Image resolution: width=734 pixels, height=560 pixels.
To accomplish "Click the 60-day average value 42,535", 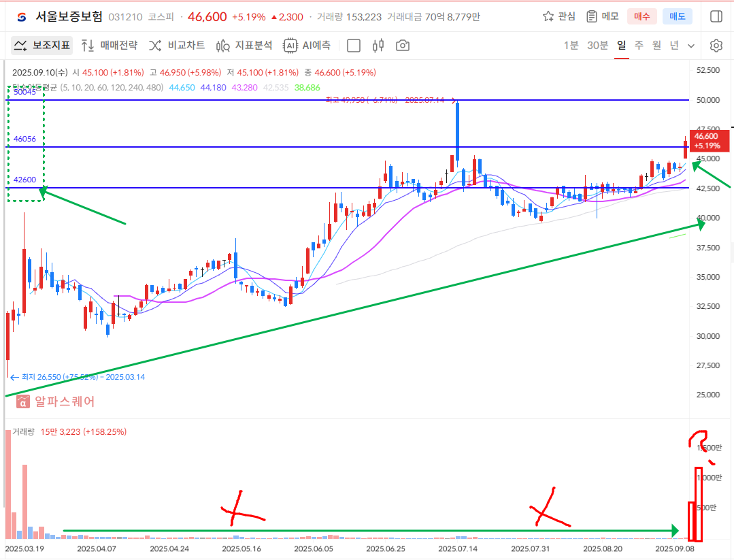I will (276, 88).
